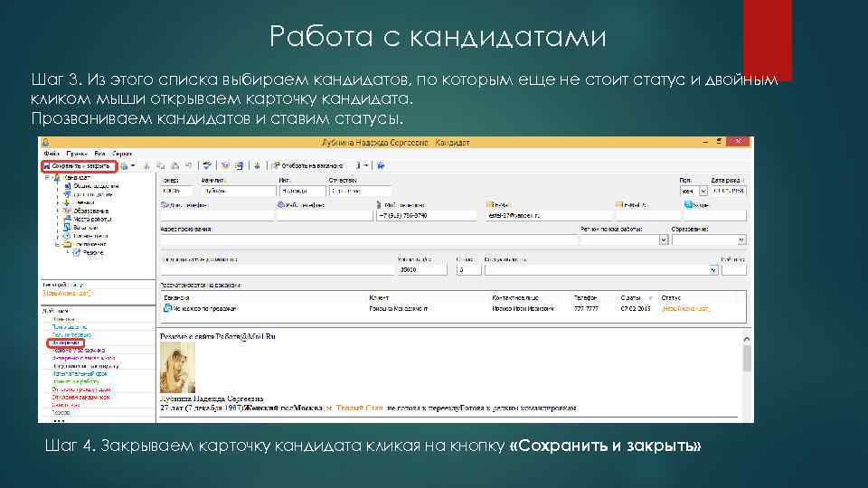
Task: Open the Файл menu
Action: click(51, 154)
